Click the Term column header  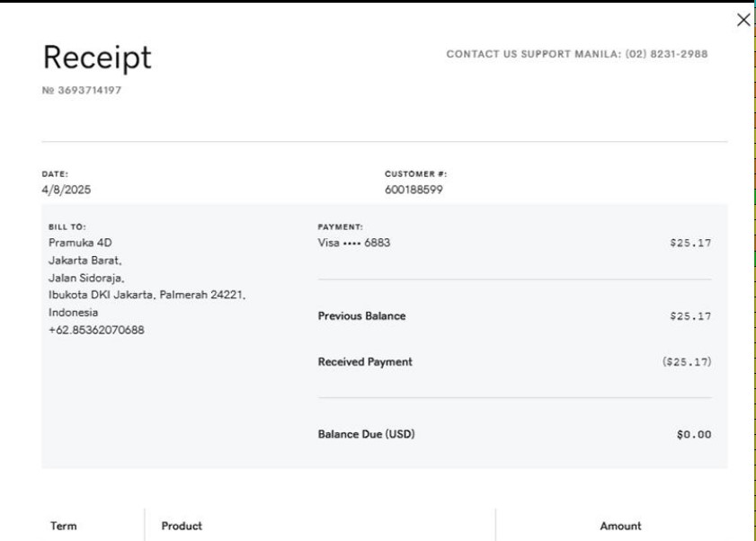tap(63, 527)
